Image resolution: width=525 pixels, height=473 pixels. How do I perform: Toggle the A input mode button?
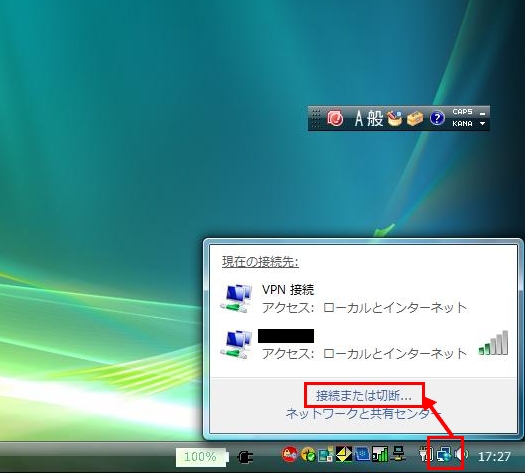pos(359,119)
